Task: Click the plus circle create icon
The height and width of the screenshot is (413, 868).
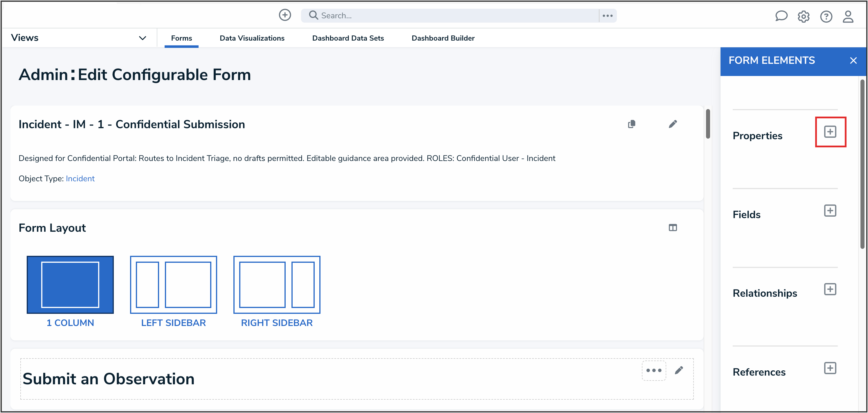Action: (285, 15)
